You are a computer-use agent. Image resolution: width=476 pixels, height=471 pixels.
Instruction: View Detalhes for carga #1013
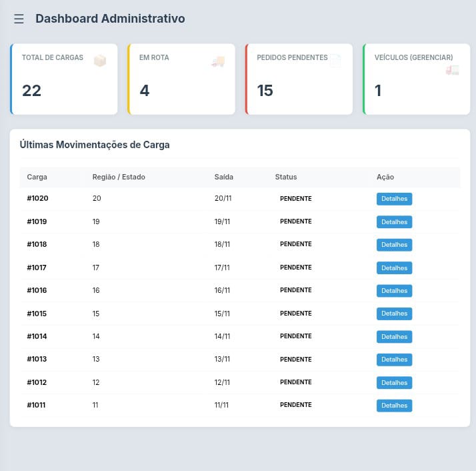tap(394, 360)
